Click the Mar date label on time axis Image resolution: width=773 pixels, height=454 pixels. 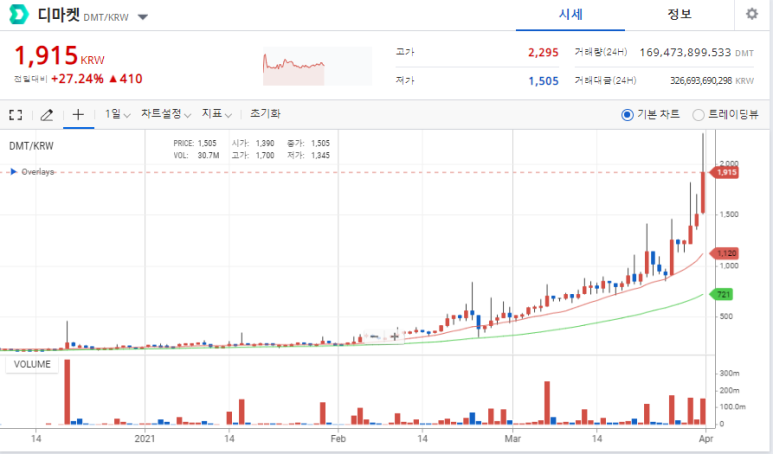[513, 438]
